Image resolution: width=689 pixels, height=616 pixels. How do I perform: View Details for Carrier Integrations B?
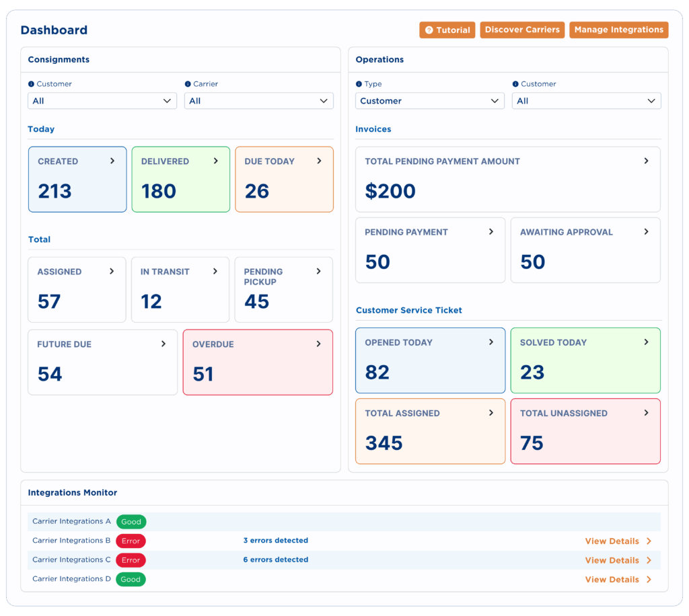[618, 541]
